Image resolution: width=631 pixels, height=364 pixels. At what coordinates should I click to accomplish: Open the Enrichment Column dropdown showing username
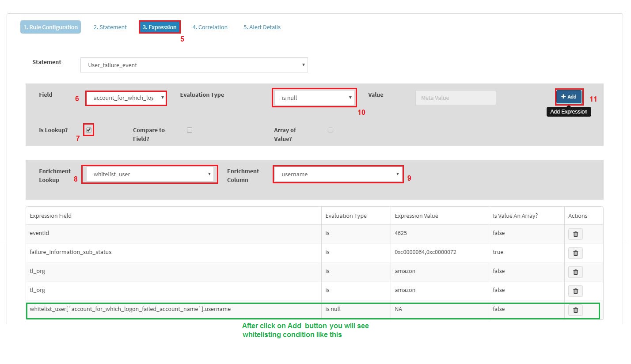338,174
